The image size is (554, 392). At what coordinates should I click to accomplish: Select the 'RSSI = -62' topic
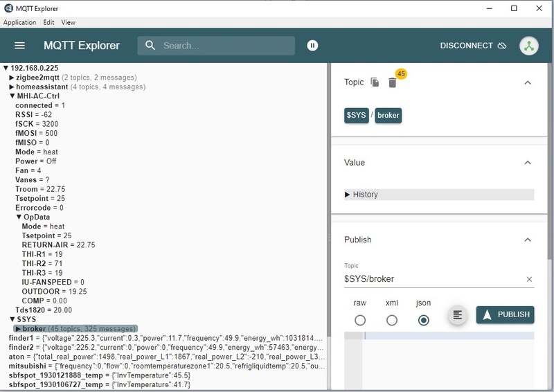[33, 114]
